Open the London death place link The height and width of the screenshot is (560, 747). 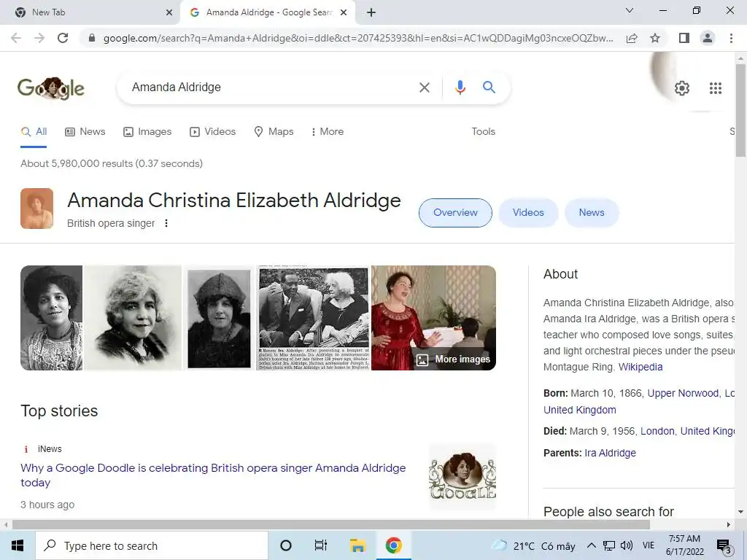pyautogui.click(x=657, y=432)
